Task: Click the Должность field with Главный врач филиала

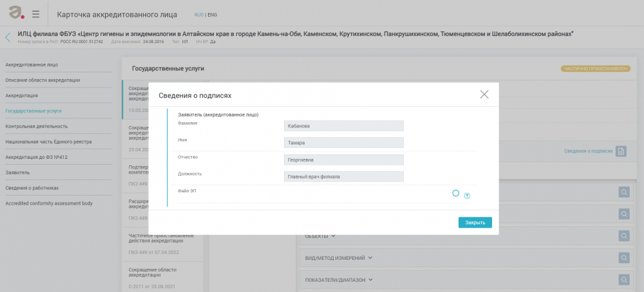Action: click(x=343, y=176)
